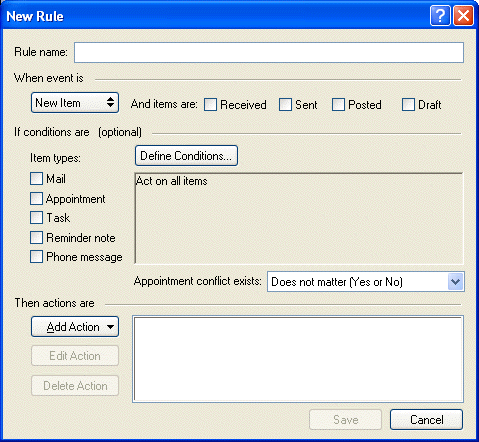Open the New Item event dropdown

pyautogui.click(x=75, y=103)
